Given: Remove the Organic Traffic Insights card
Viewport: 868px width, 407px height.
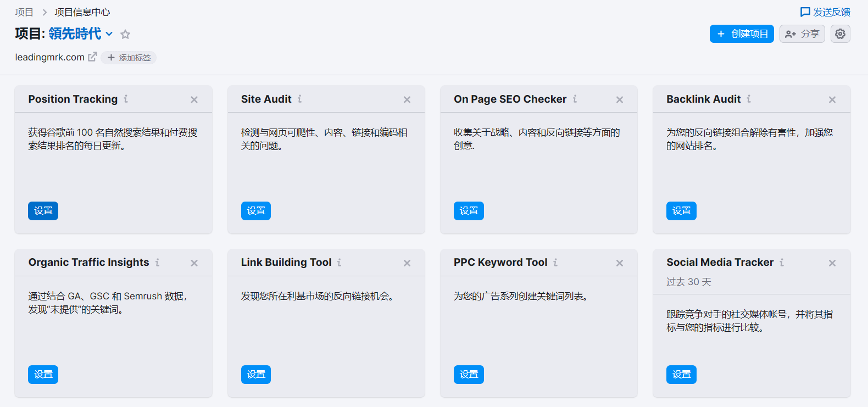Looking at the screenshot, I should pos(194,263).
